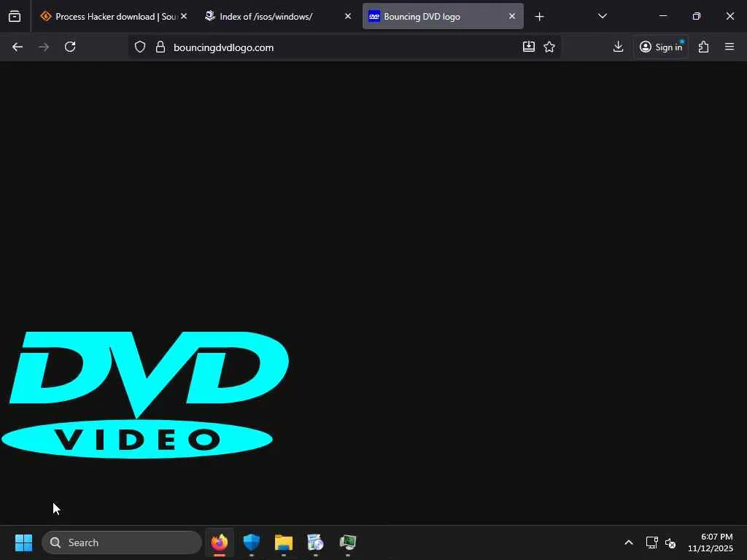Open the Downloads panel
Screen dimensions: 747x560
coord(618,47)
